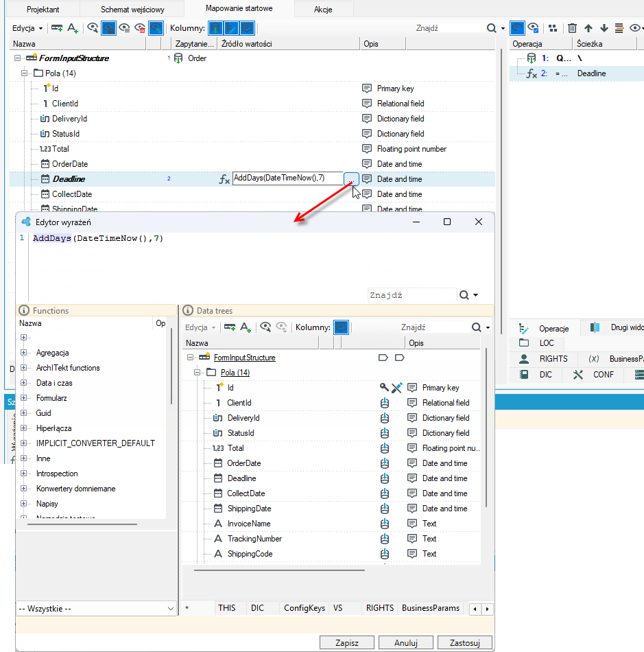Open the Edycja dropdown in main toolbar

27,28
